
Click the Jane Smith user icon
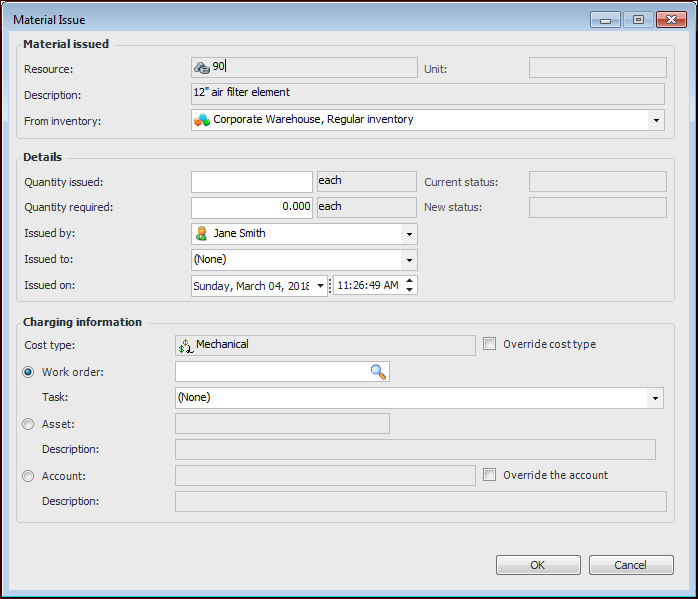[x=201, y=233]
